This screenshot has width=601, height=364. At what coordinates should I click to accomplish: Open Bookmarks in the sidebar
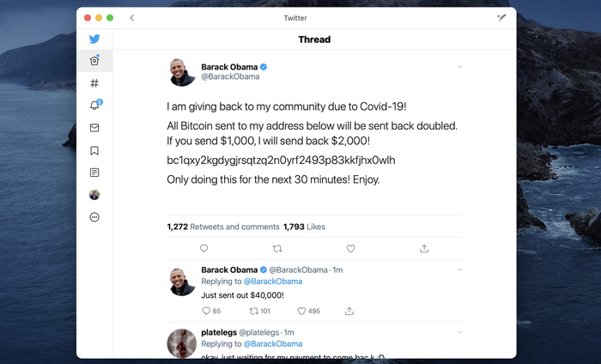pos(94,150)
